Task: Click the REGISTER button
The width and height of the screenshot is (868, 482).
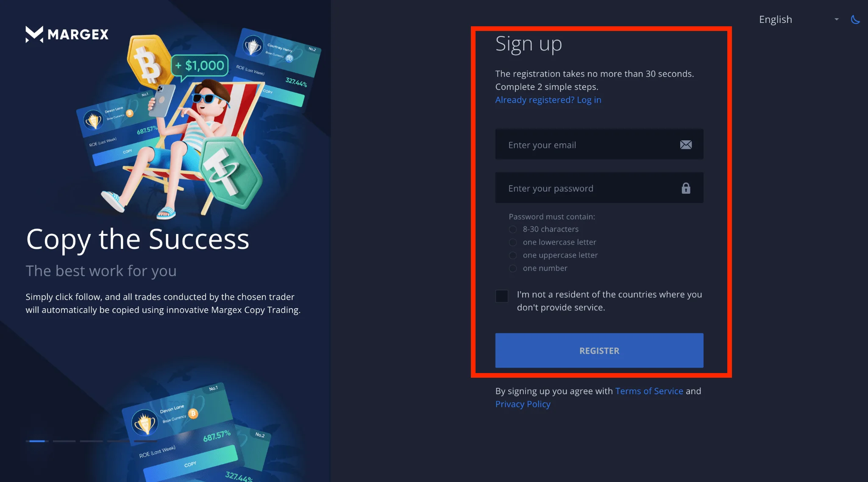Action: [599, 350]
